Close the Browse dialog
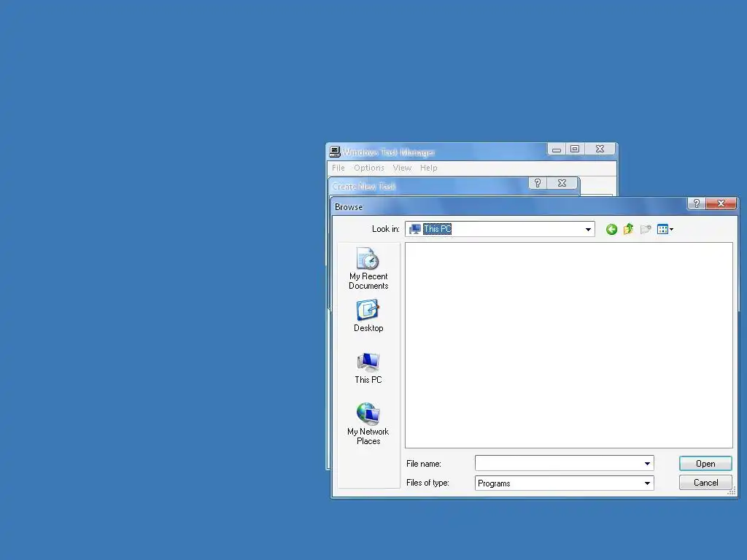This screenshot has width=747, height=560. 721,204
